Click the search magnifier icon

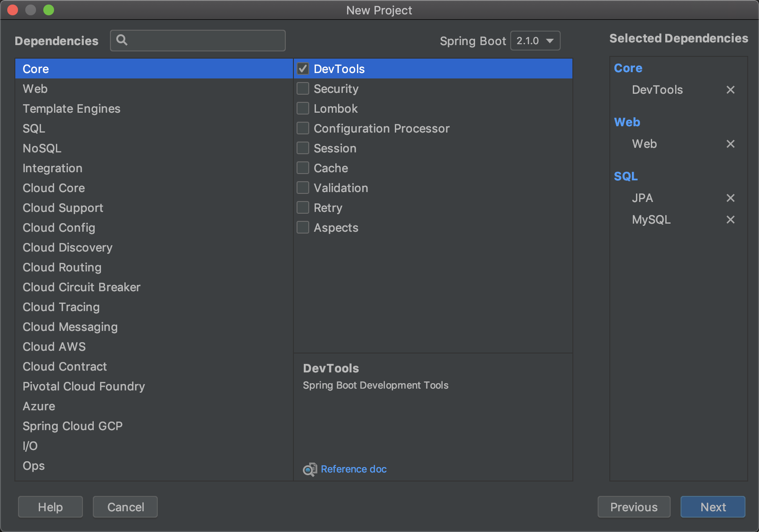[x=122, y=40]
